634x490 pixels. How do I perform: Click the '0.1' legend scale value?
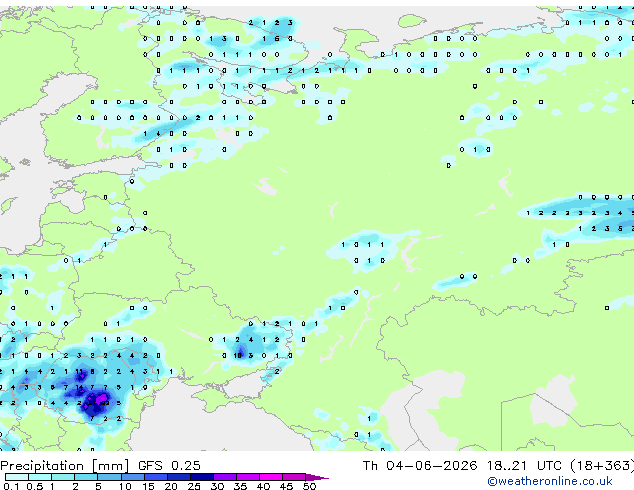click(11, 486)
